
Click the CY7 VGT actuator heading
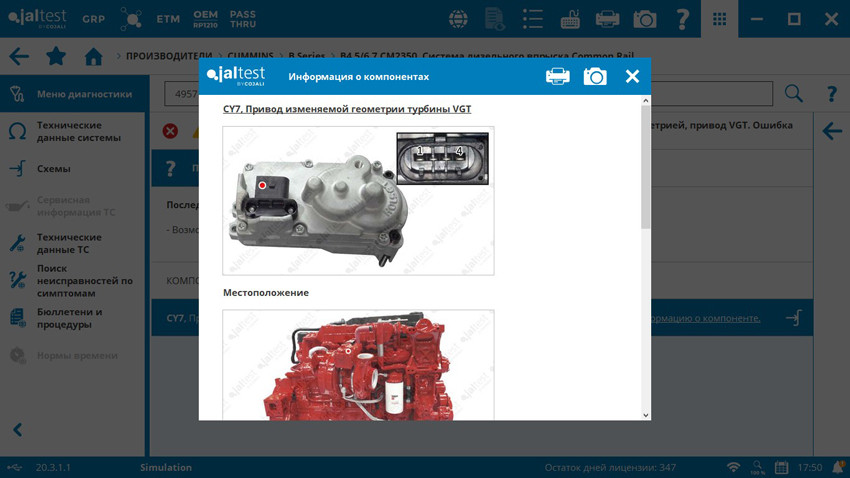tap(347, 109)
